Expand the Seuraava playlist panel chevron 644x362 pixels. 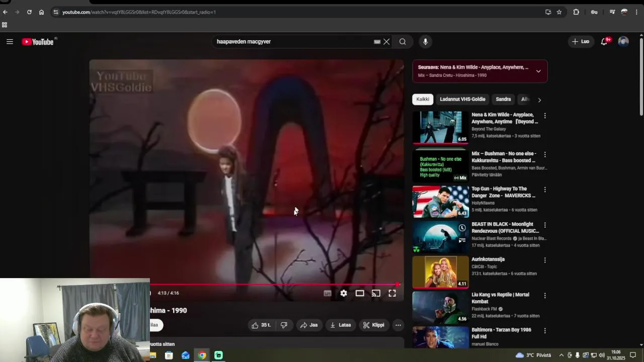(538, 71)
